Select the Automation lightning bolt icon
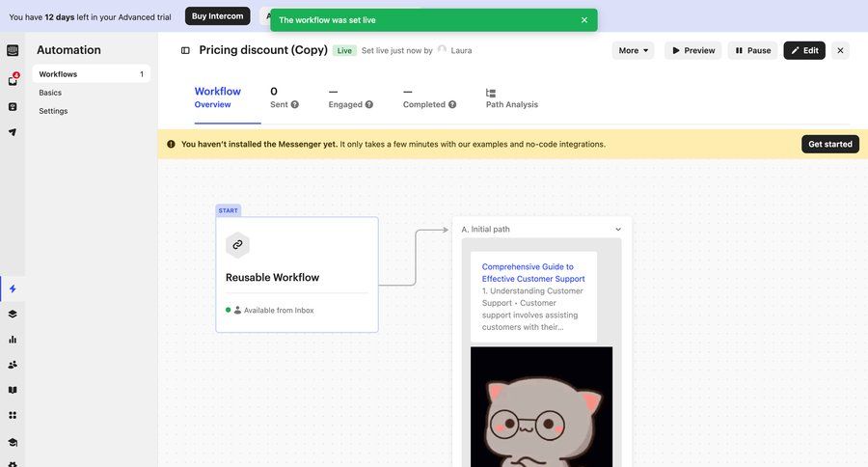Screen dimensions: 868x467 click(x=13, y=288)
